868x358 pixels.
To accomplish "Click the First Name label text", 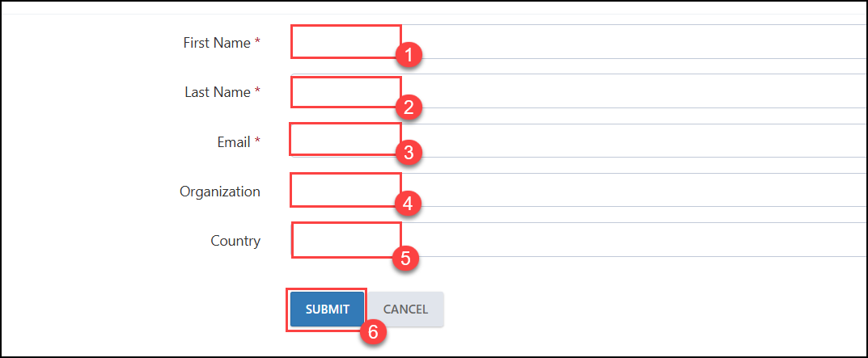I will [x=217, y=43].
